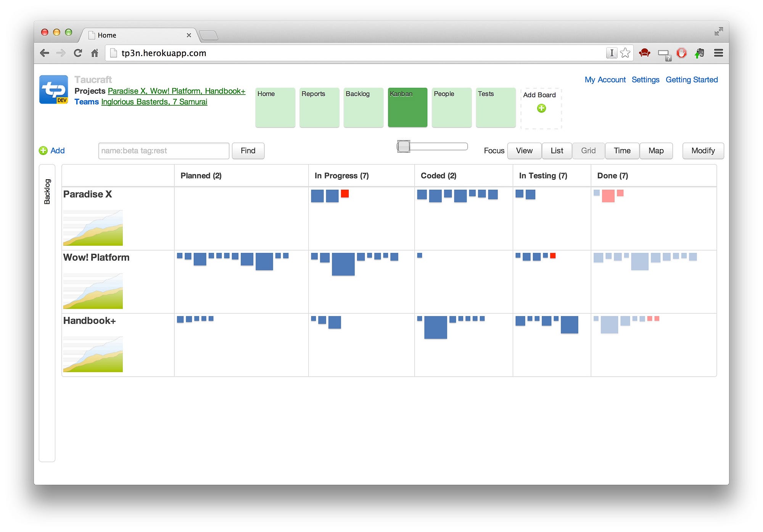Click the Taucraft DEV logo icon
This screenshot has height=532, width=763.
(x=54, y=90)
